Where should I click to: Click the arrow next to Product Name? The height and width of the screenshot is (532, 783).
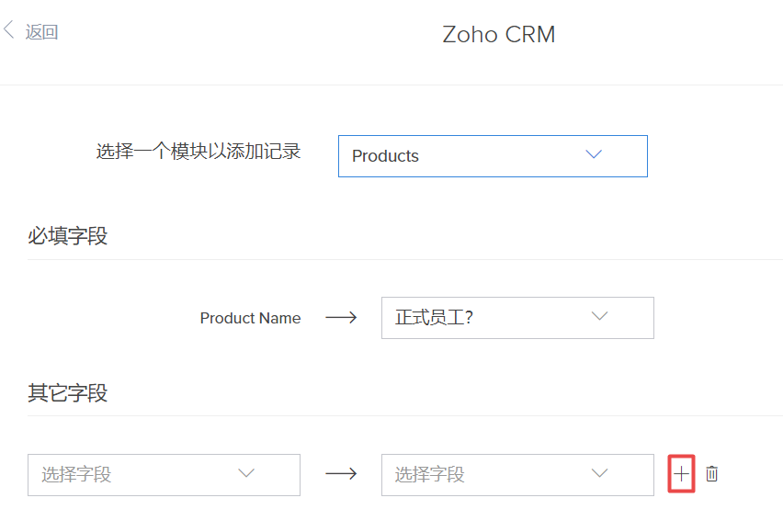point(341,318)
